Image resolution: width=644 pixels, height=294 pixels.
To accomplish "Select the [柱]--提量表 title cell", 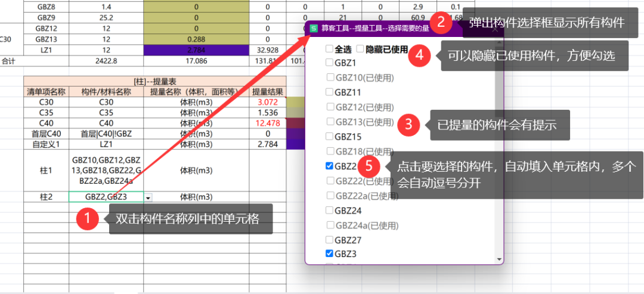I will (154, 81).
